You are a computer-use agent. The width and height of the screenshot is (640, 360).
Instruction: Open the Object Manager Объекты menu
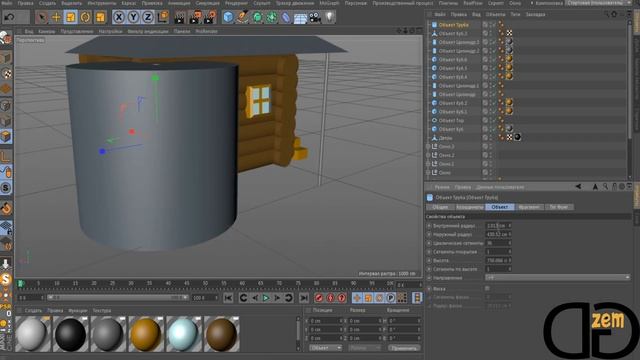495,14
